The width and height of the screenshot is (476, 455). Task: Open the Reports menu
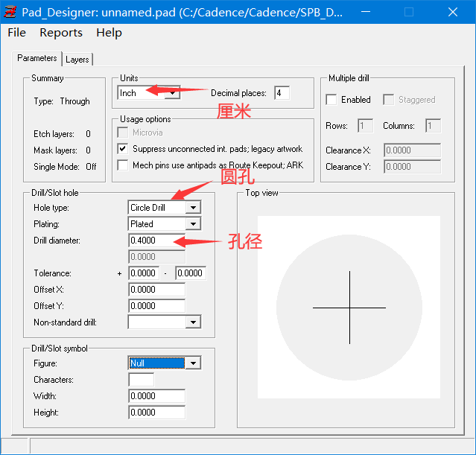(x=61, y=33)
